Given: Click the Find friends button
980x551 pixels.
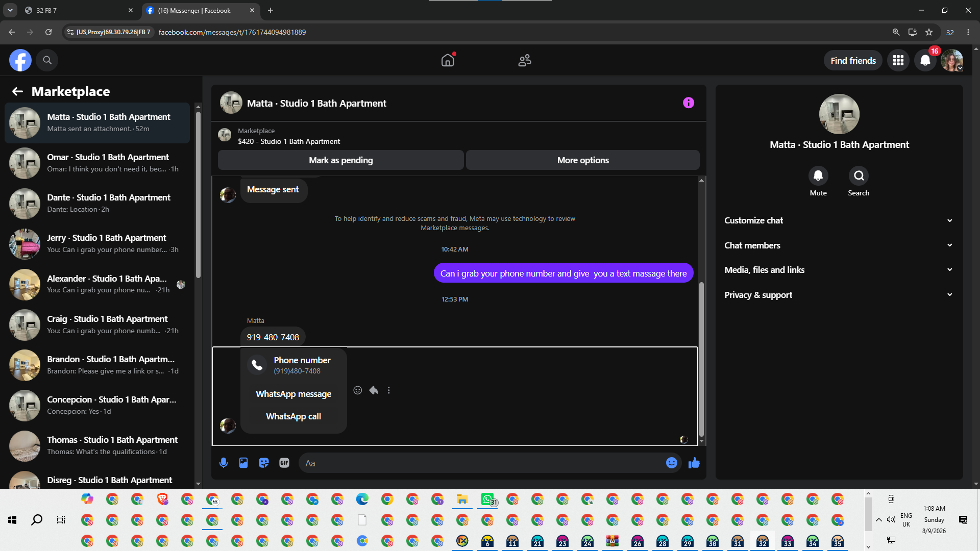Looking at the screenshot, I should coord(853,61).
